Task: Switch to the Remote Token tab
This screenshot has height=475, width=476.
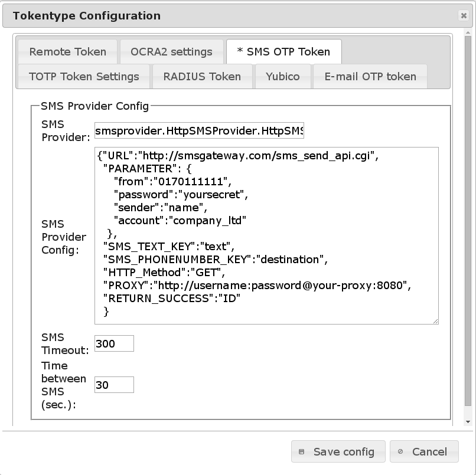Action: [68, 51]
